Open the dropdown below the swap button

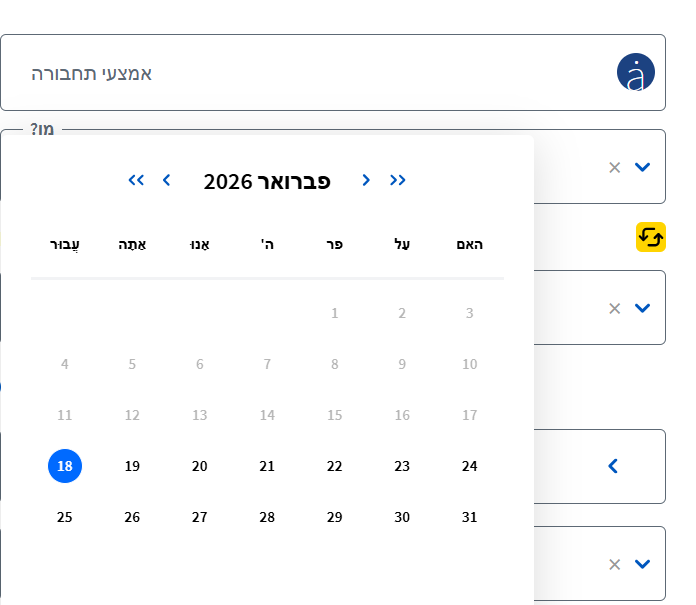click(x=642, y=308)
